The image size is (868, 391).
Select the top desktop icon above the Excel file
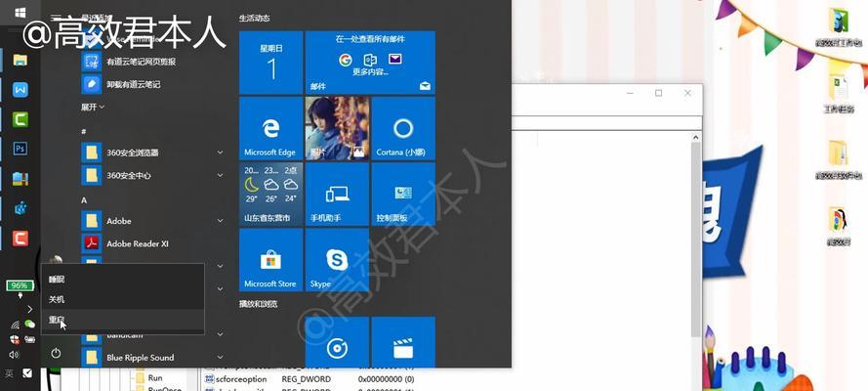tap(840, 26)
